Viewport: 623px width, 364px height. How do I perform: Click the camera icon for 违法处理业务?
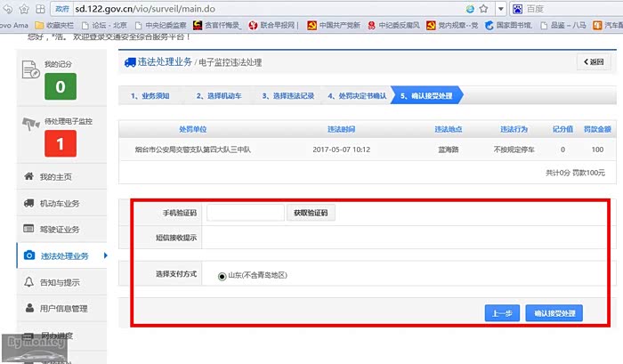28,256
